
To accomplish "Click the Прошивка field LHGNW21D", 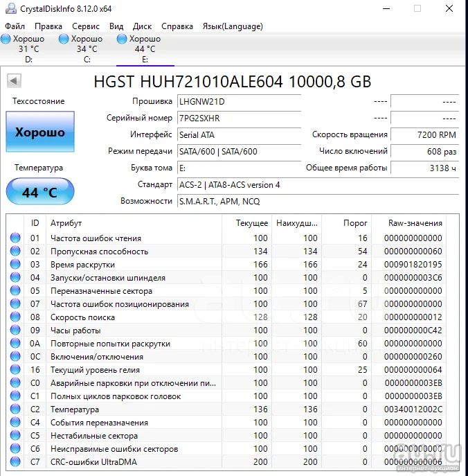I will [x=239, y=101].
